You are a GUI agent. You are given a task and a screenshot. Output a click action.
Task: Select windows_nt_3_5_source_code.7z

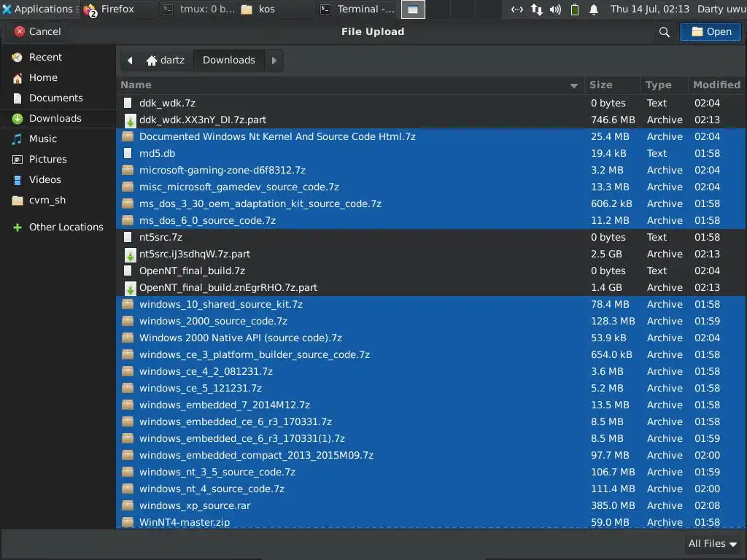[x=431, y=472]
